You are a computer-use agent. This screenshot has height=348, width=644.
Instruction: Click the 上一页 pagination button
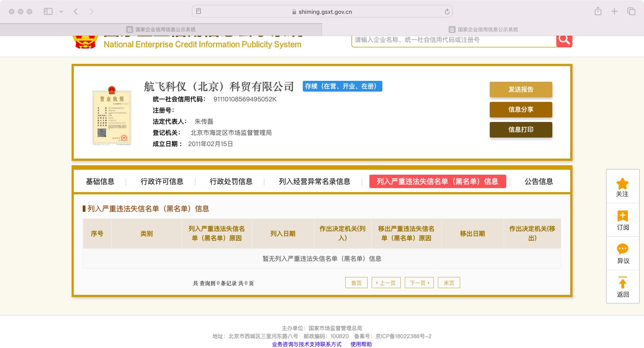[x=386, y=283]
